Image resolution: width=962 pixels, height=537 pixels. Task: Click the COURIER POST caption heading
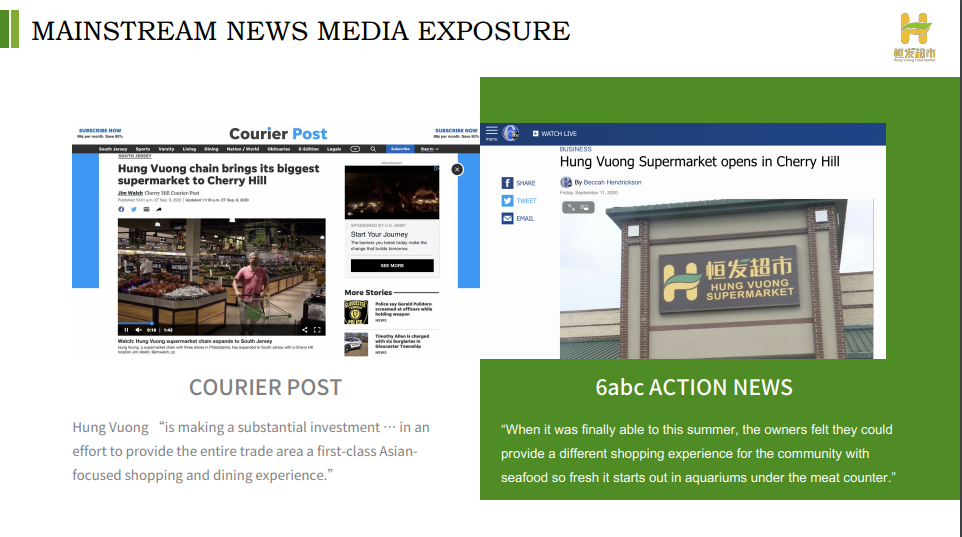pos(265,387)
